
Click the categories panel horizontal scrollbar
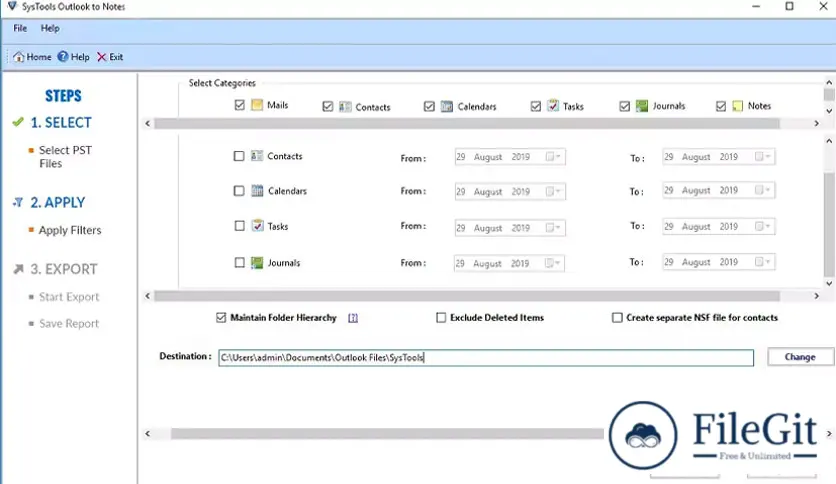point(467,124)
